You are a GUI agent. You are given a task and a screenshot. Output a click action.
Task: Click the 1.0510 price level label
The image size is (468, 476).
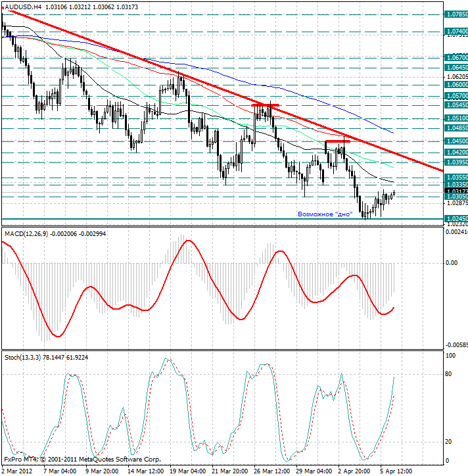tap(456, 118)
